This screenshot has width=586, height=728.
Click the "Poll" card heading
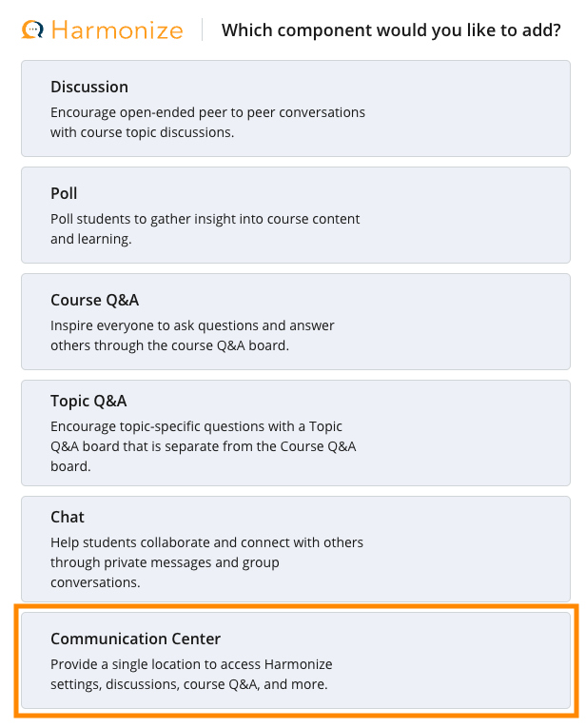(x=64, y=193)
